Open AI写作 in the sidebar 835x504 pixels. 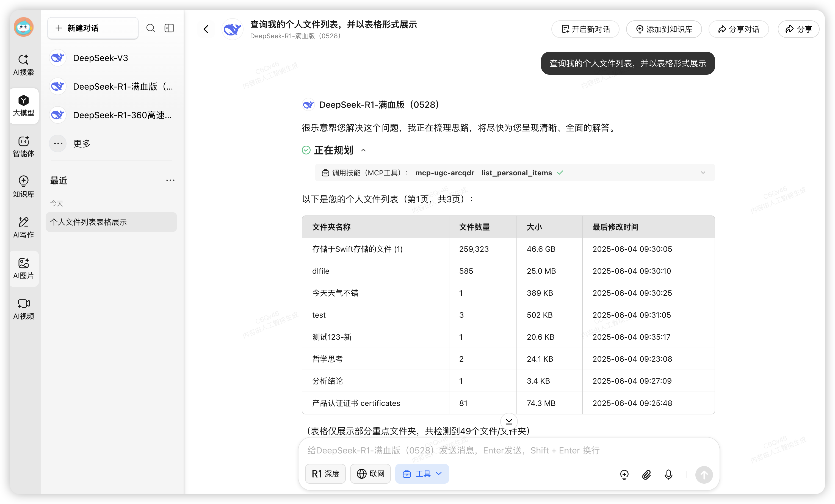tap(23, 228)
